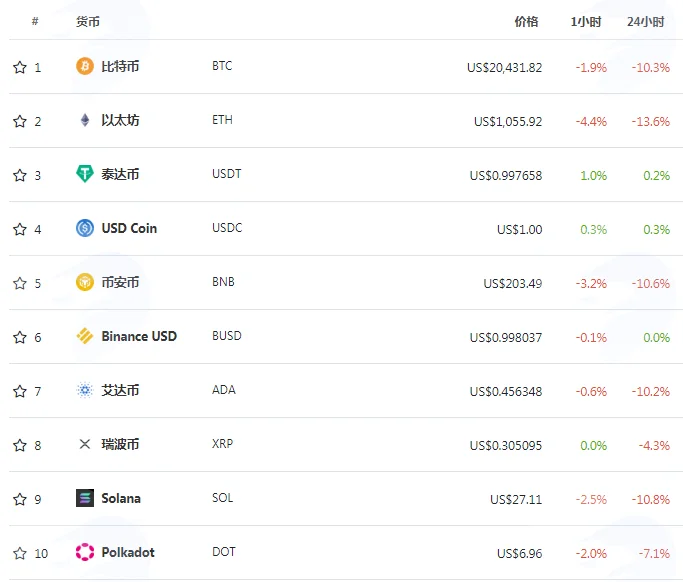Toggle the favorite star for USD Coin
This screenshot has width=683, height=582.
pos(20,229)
